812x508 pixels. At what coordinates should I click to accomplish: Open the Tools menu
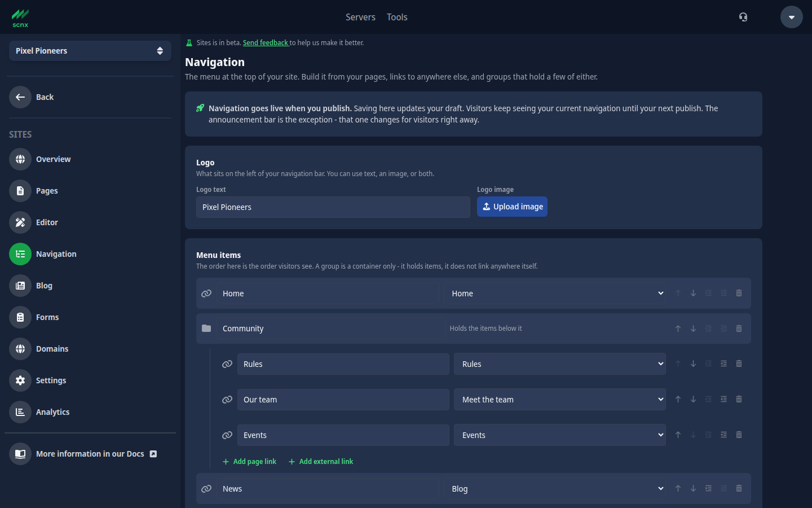coord(397,17)
